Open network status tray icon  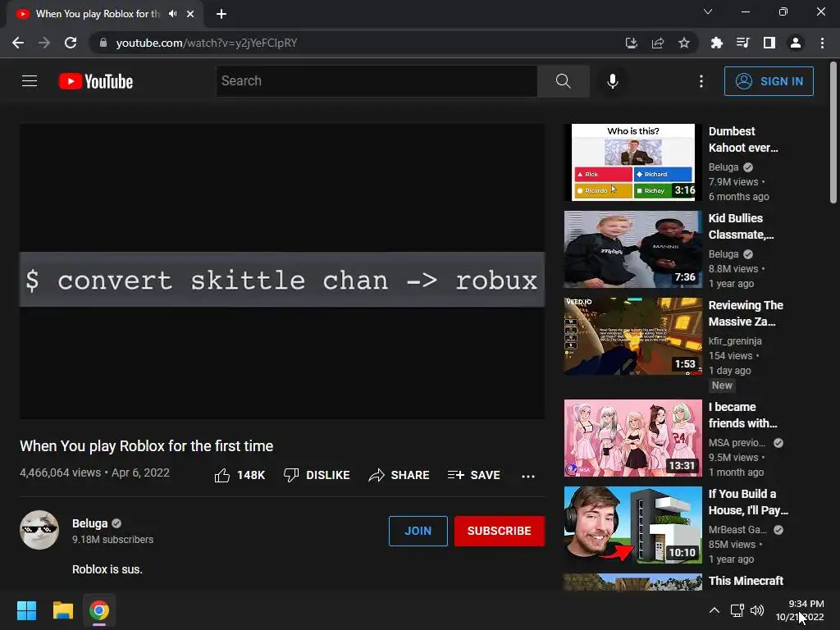[737, 610]
